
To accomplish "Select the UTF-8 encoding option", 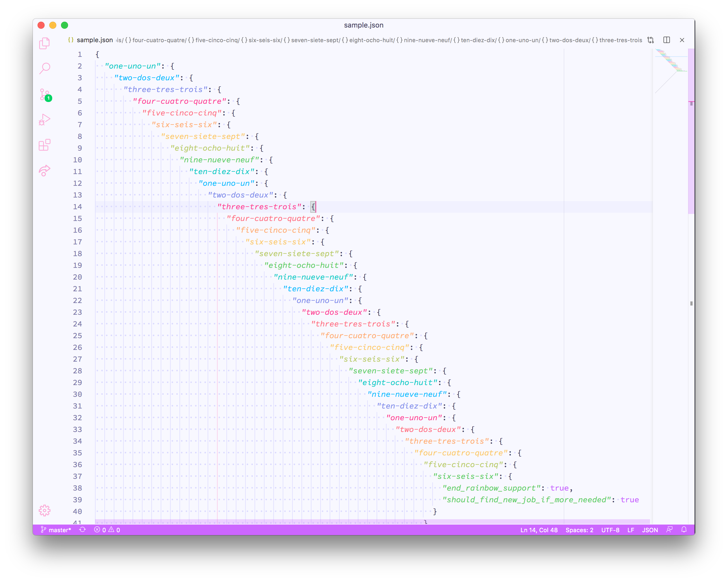I will pos(610,530).
